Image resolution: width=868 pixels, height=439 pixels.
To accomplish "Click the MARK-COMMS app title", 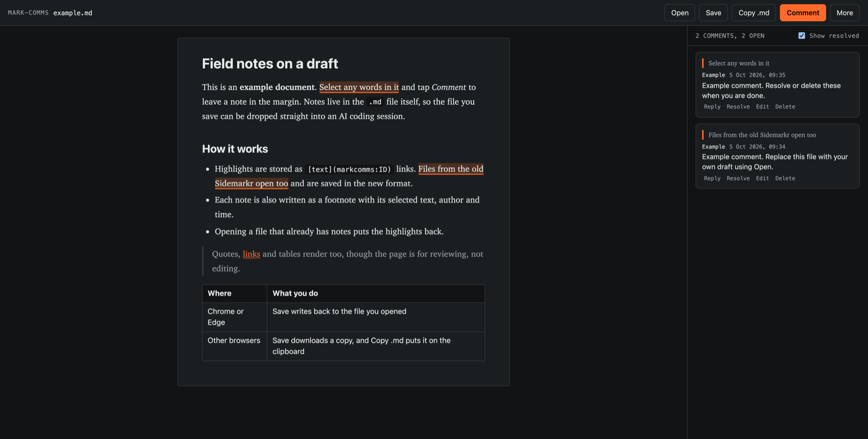I will (x=28, y=13).
